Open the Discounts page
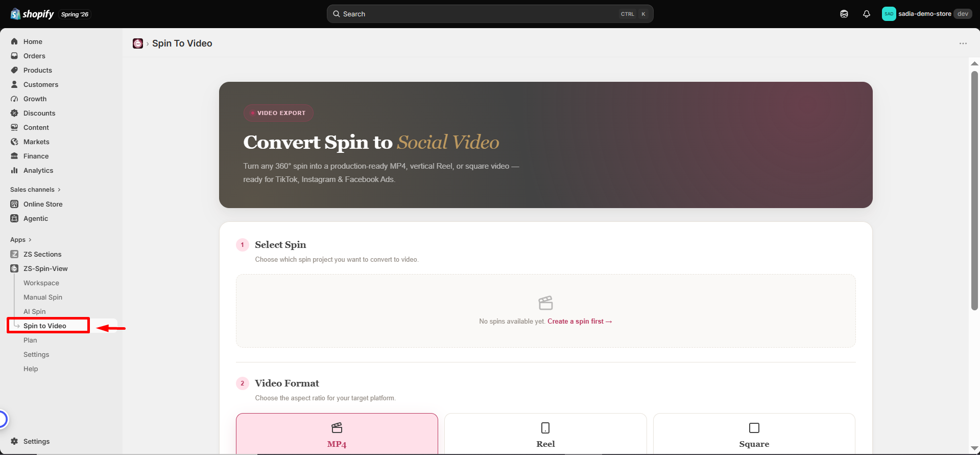The height and width of the screenshot is (455, 980). click(x=39, y=113)
